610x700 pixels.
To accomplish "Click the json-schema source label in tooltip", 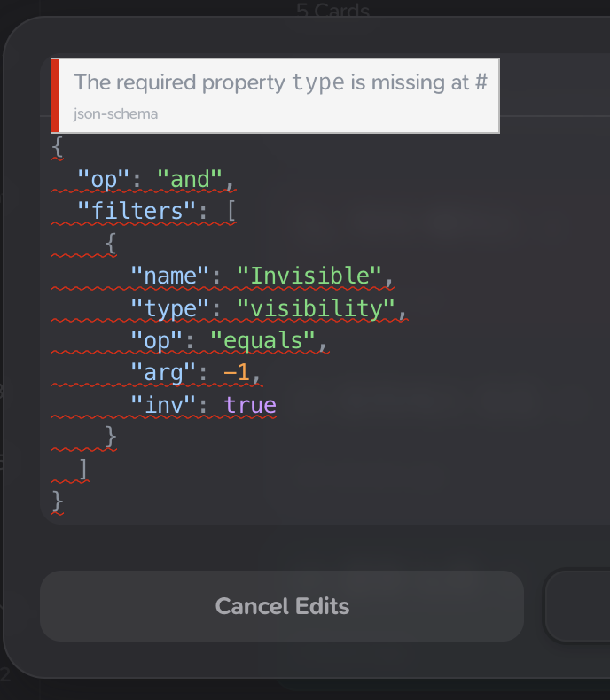I will pos(116,114).
